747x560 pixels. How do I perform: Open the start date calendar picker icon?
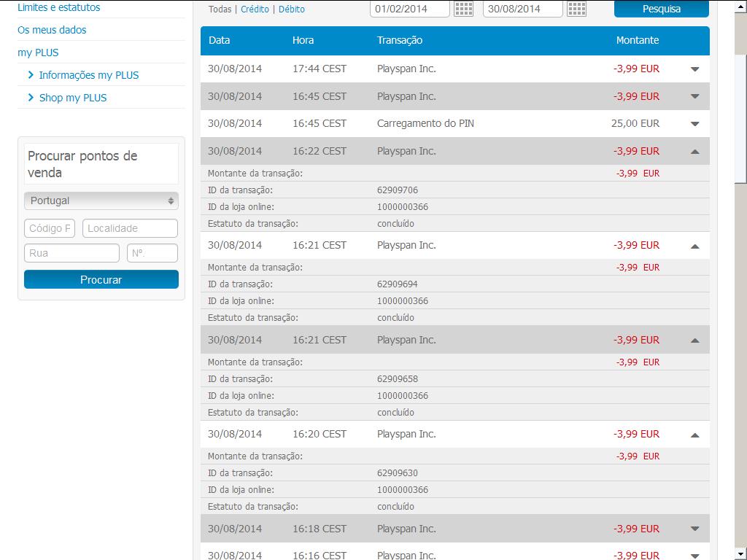(x=463, y=9)
